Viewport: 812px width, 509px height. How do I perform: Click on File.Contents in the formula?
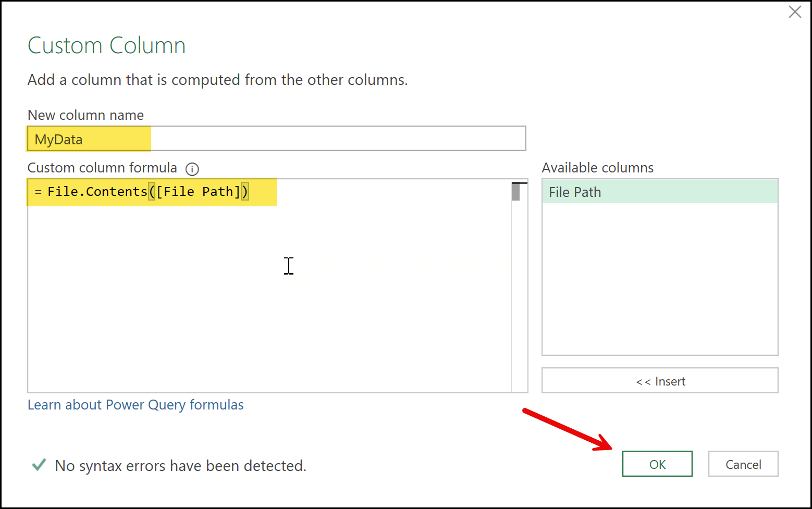97,192
